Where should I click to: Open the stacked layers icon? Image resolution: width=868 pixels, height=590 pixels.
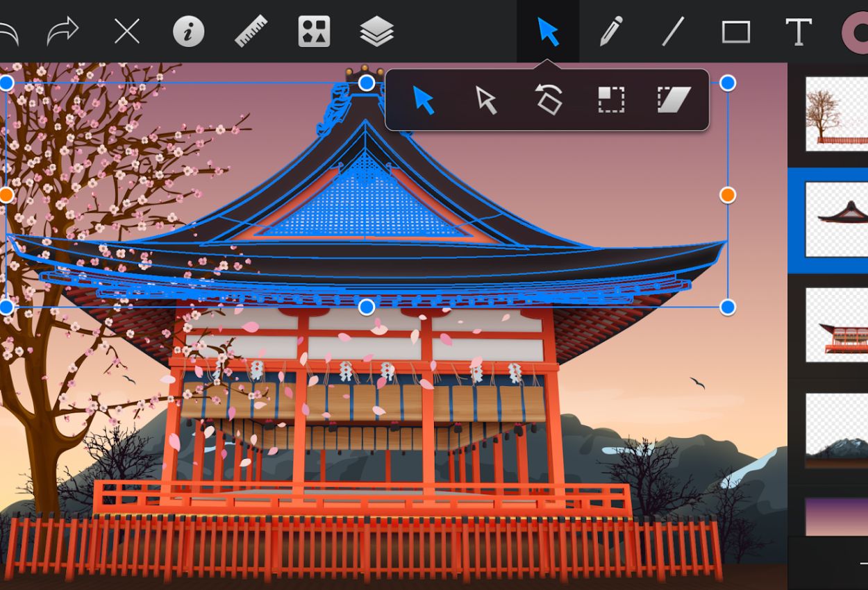377,32
